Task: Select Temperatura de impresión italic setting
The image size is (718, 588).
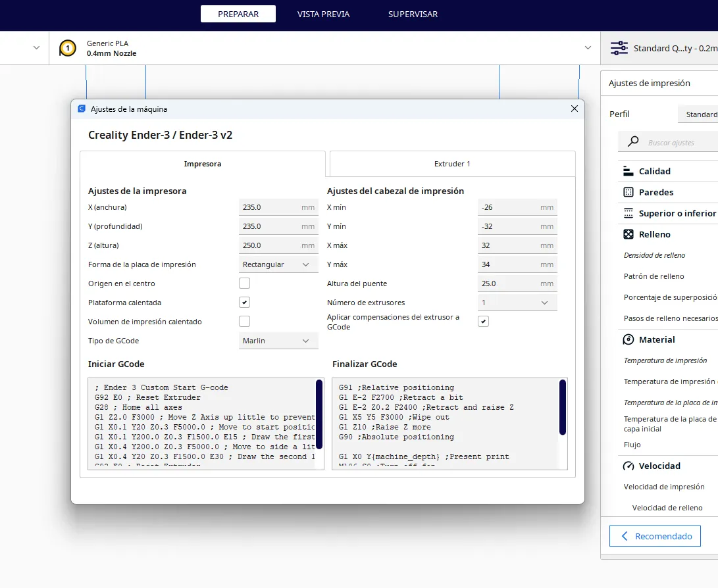Action: 665,360
